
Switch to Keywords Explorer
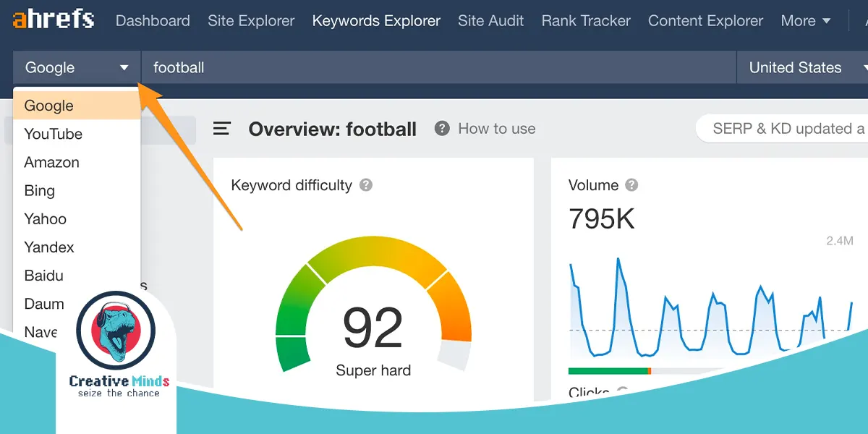tap(376, 21)
